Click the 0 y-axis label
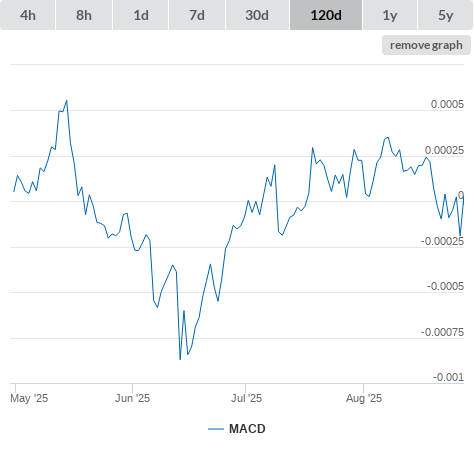Viewport: 474px width, 455px height. (461, 195)
